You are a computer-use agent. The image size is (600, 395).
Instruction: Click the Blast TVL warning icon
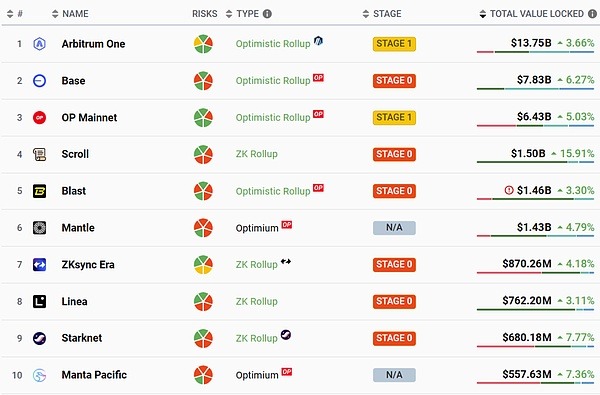[509, 190]
